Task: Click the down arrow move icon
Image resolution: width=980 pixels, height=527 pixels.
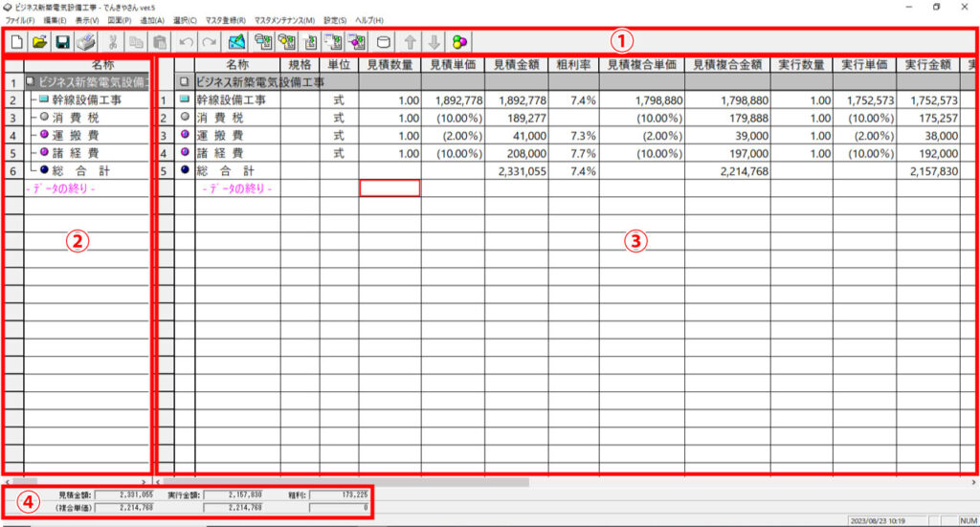Action: tap(434, 42)
